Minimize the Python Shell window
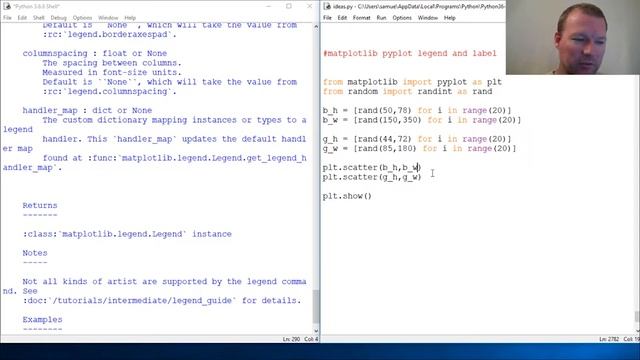Screen dimensions: 640x360 [x=268, y=6]
